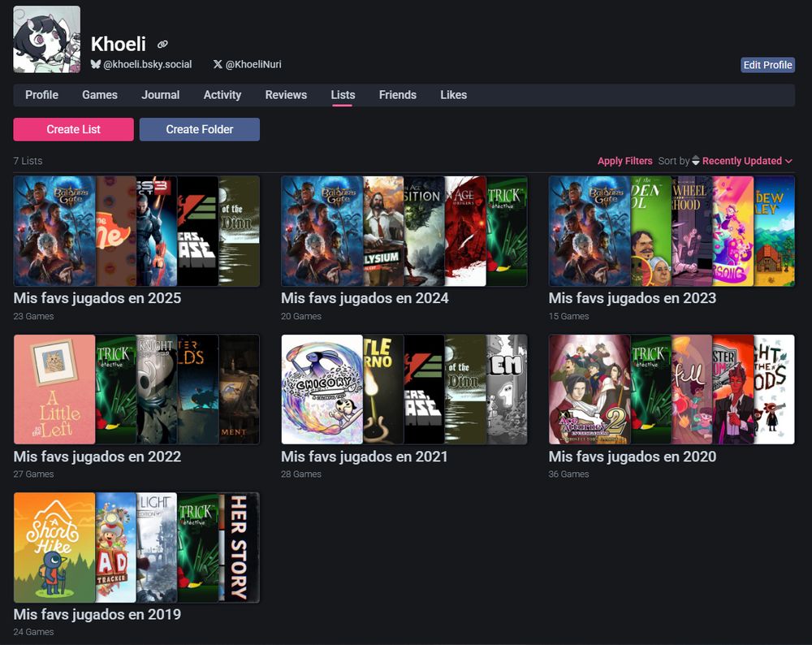Click the Create List button

[74, 129]
